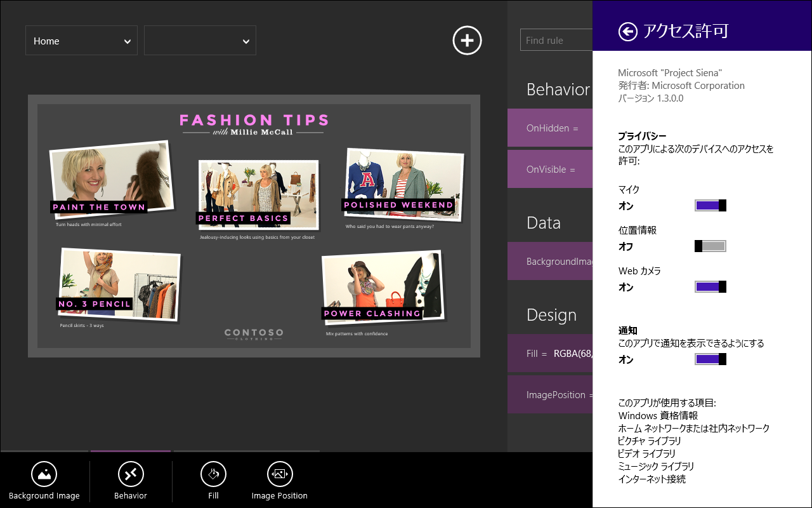Image resolution: width=812 pixels, height=508 pixels.
Task: Select the Fill tool icon
Action: coord(213,474)
